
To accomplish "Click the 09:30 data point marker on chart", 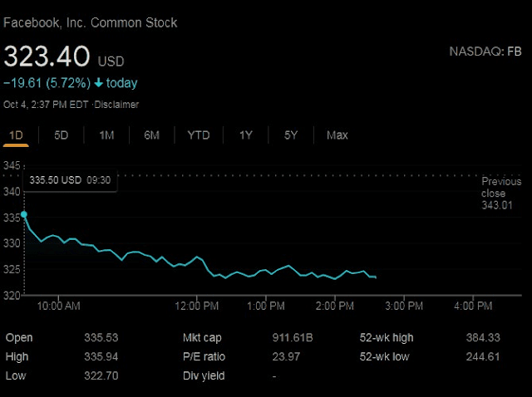I will (x=23, y=214).
